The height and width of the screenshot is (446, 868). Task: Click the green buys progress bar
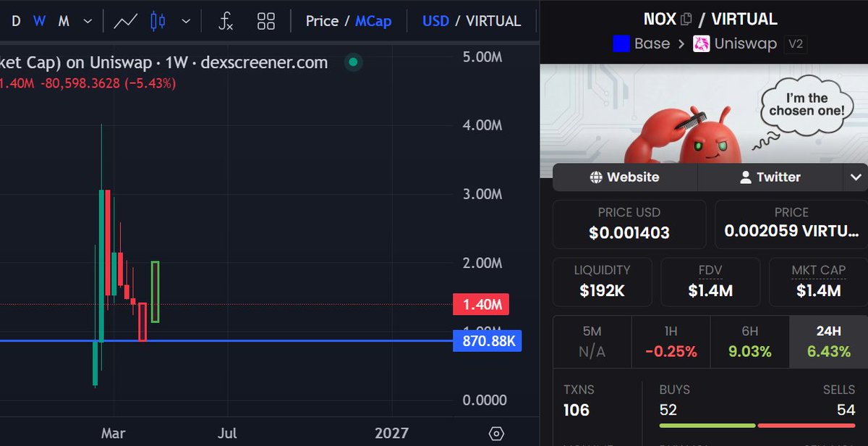pos(707,426)
